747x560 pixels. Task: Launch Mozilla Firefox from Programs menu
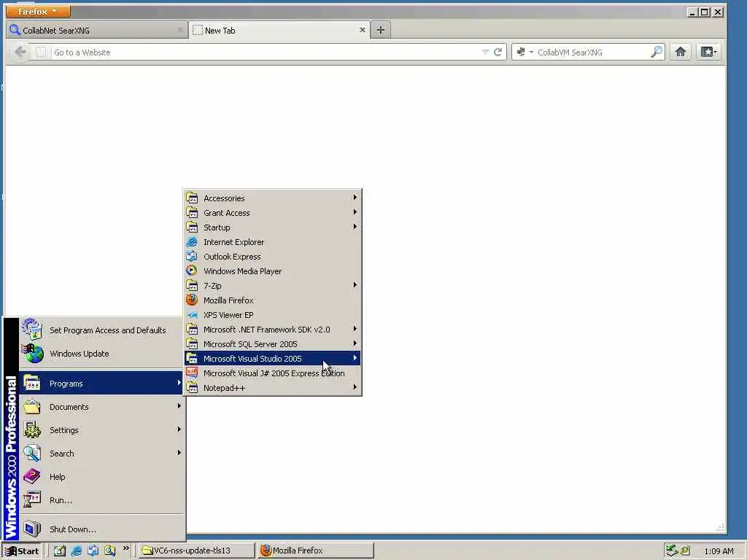pyautogui.click(x=273, y=300)
